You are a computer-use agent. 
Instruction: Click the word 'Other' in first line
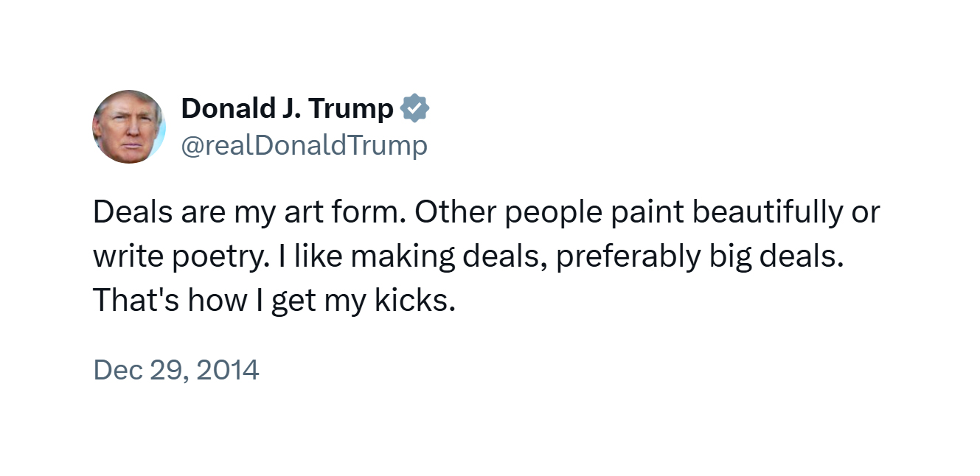(452, 212)
